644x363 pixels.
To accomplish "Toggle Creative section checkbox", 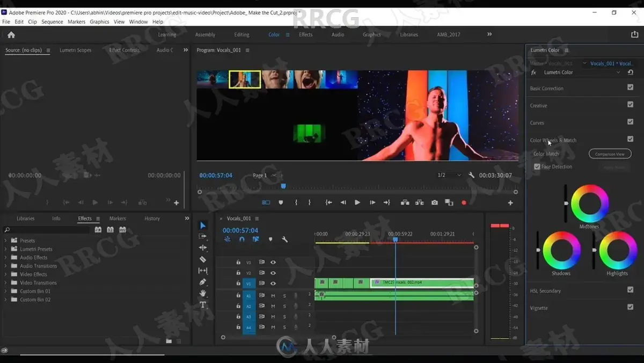I will click(630, 105).
